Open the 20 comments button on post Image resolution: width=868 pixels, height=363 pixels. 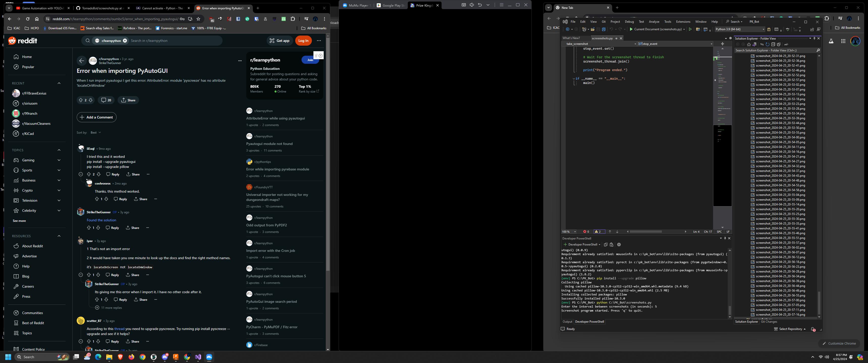tap(106, 100)
